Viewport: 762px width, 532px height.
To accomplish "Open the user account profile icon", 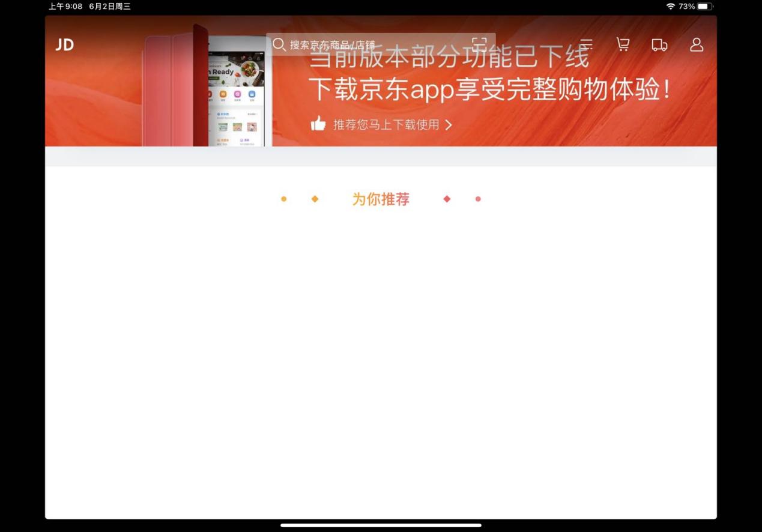I will click(697, 44).
